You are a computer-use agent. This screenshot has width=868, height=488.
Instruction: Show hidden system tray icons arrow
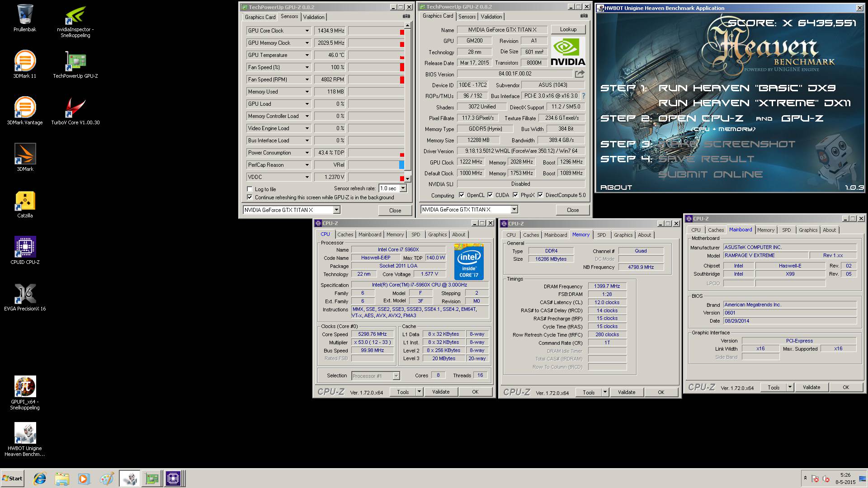(805, 478)
